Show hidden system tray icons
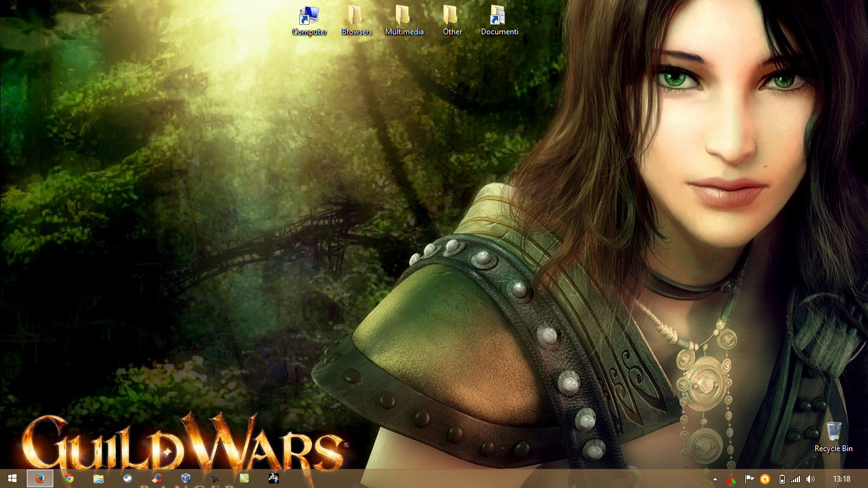 click(715, 479)
